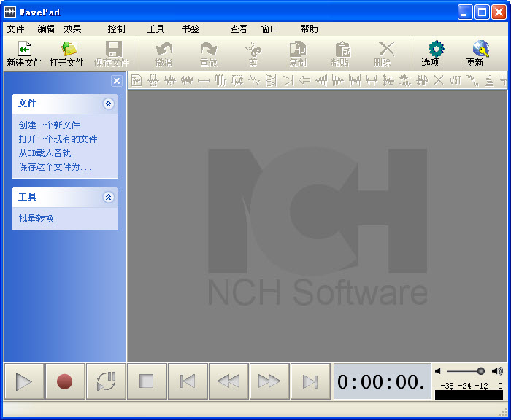This screenshot has height=420, width=511.
Task: Jump to end of the track
Action: (x=310, y=381)
